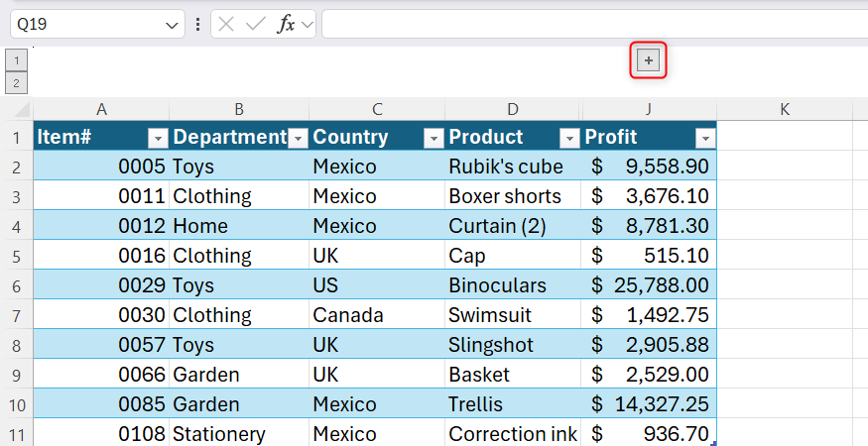Confirm formula entry with checkmark icon
Image resolution: width=868 pixels, height=446 pixels.
click(x=256, y=25)
